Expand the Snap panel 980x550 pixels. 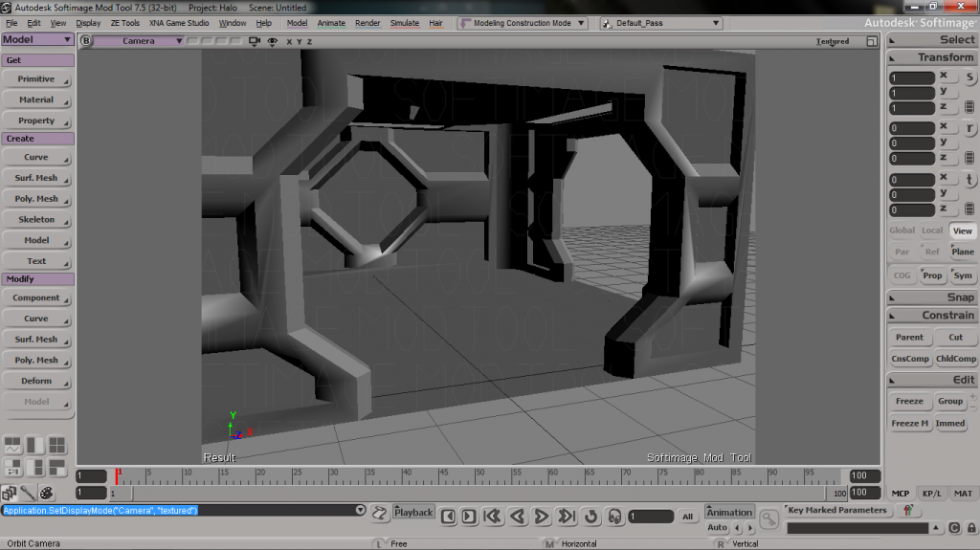point(932,297)
